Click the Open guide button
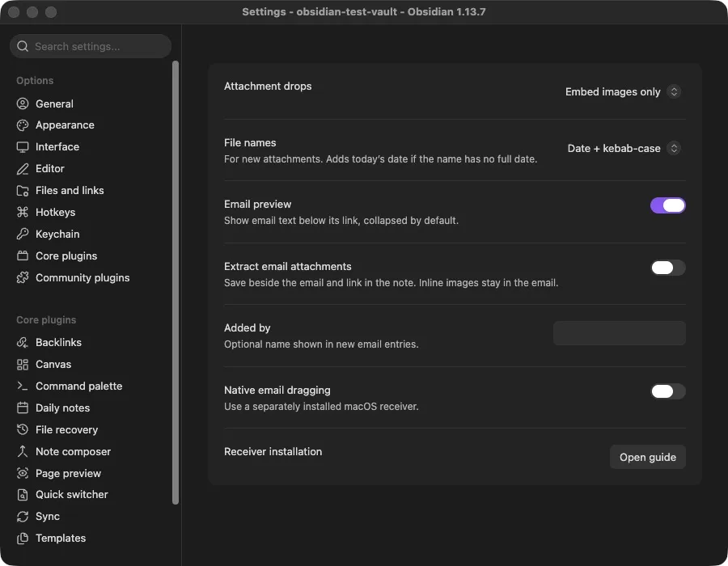728x566 pixels. (x=648, y=458)
